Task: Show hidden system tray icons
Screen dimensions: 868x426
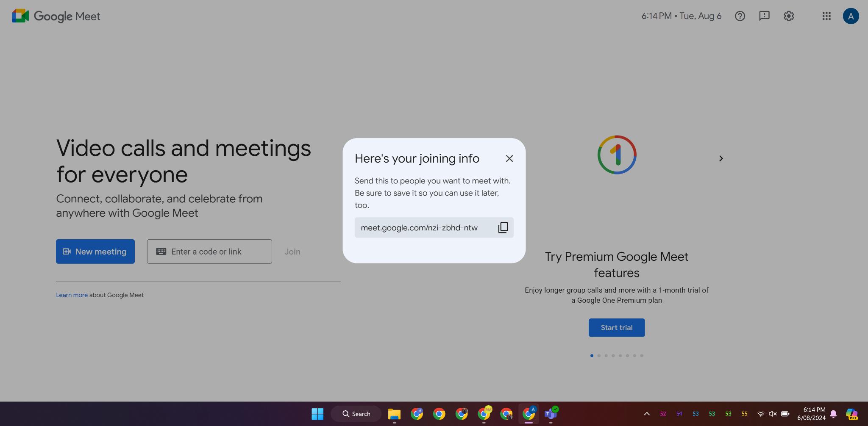Action: pos(647,414)
